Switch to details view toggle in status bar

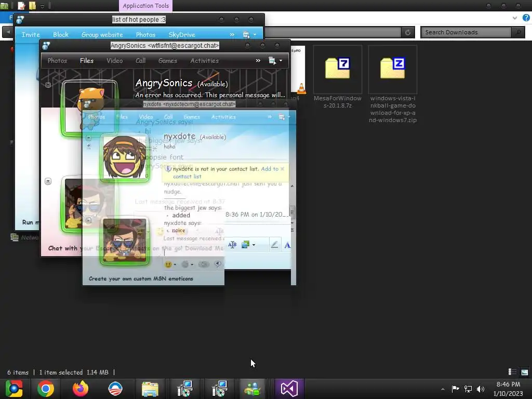coord(512,372)
